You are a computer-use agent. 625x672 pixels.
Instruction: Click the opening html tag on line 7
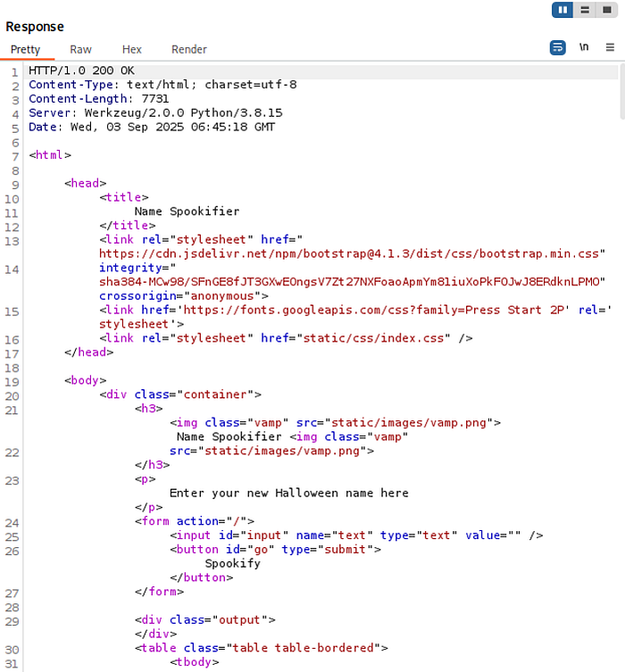pyautogui.click(x=50, y=155)
